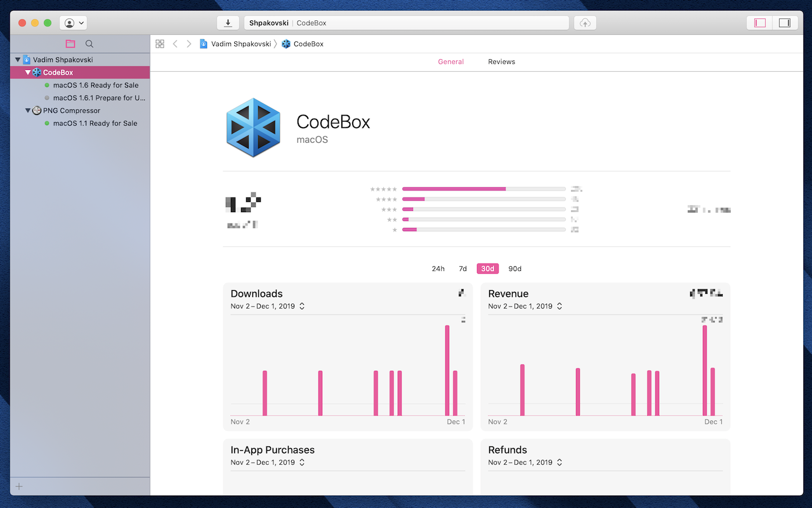This screenshot has width=812, height=508.
Task: Click the large CodeBox app icon
Action: 253,128
